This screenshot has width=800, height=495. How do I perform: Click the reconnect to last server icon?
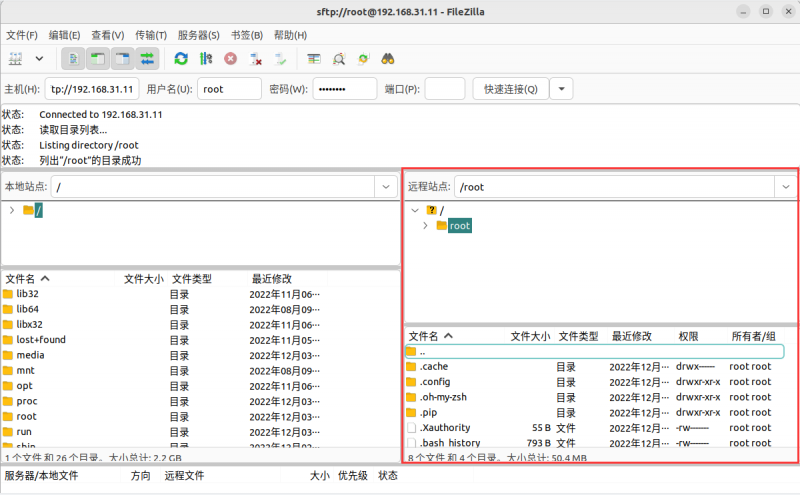(x=281, y=59)
